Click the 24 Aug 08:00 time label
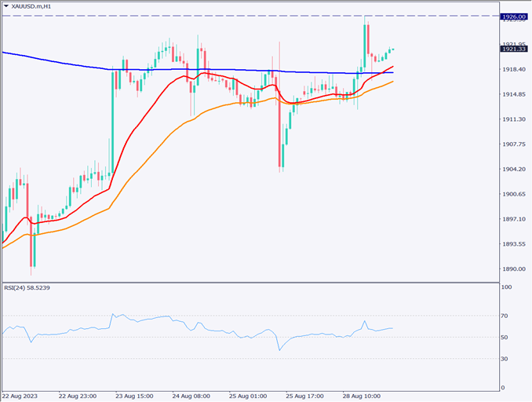Viewport: 532px width, 402px height. (192, 397)
